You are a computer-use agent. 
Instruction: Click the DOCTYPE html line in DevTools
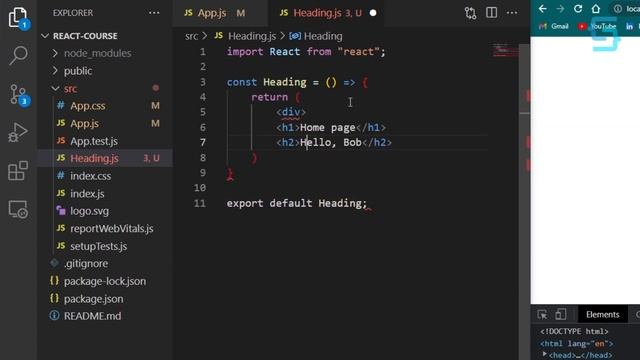tap(574, 331)
